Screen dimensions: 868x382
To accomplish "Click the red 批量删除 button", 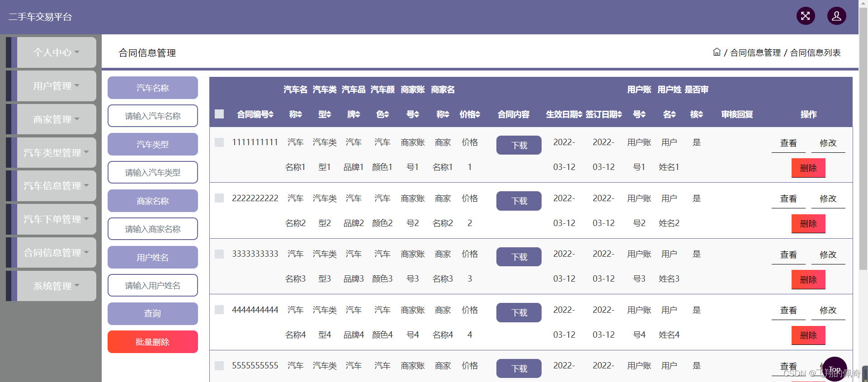I will pyautogui.click(x=153, y=342).
